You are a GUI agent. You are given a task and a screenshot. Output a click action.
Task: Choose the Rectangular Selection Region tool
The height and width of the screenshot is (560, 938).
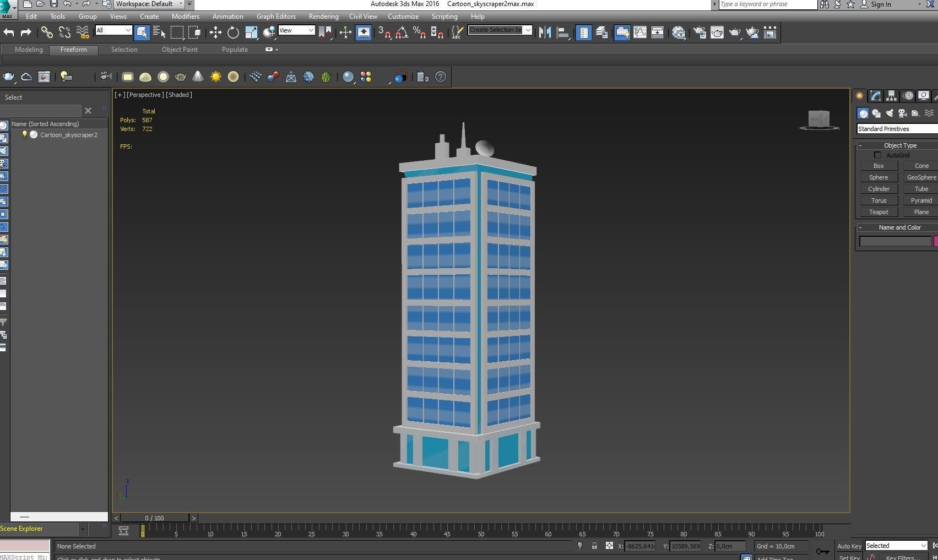pyautogui.click(x=177, y=32)
